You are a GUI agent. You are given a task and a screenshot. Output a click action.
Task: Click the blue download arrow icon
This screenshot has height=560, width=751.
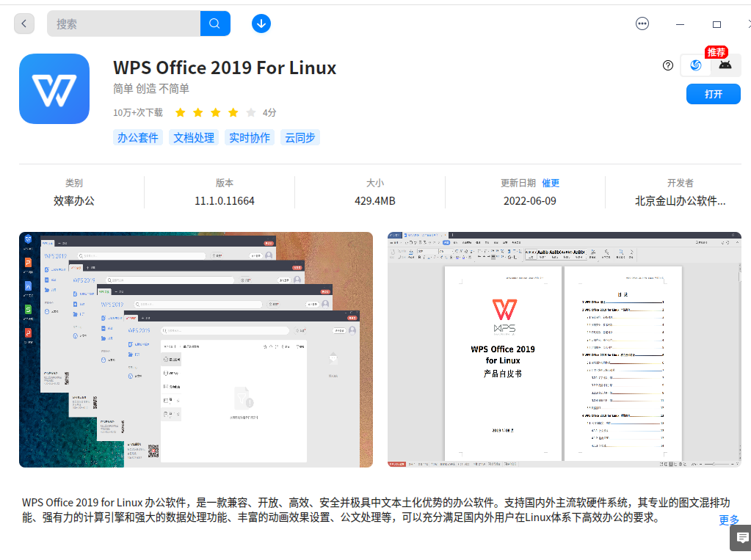(261, 23)
